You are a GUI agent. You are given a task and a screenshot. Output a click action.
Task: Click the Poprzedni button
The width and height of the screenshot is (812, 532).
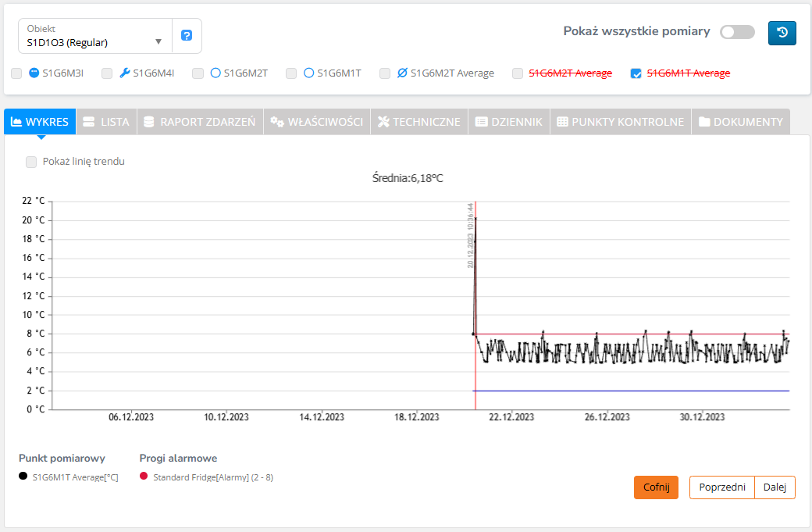pyautogui.click(x=721, y=487)
